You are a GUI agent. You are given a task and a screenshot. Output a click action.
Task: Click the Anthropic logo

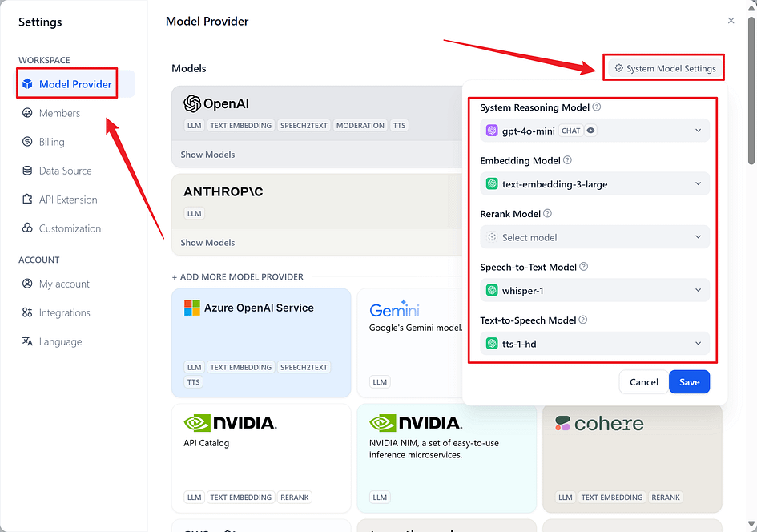223,191
